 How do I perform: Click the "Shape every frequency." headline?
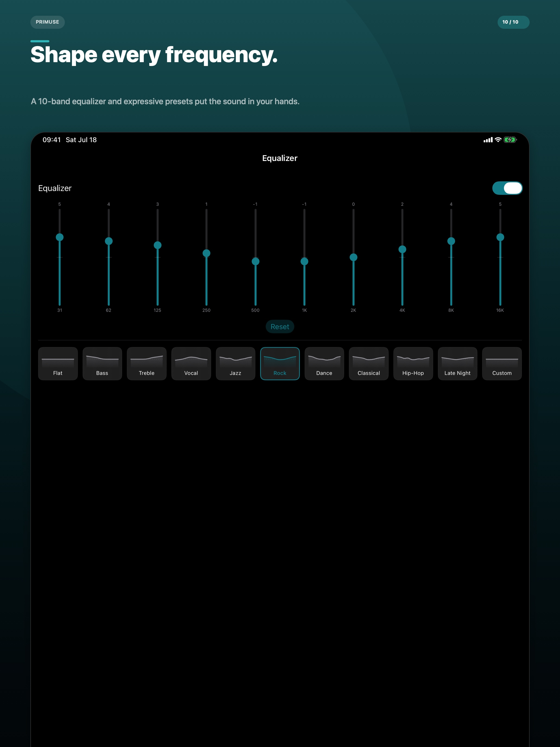coord(154,55)
